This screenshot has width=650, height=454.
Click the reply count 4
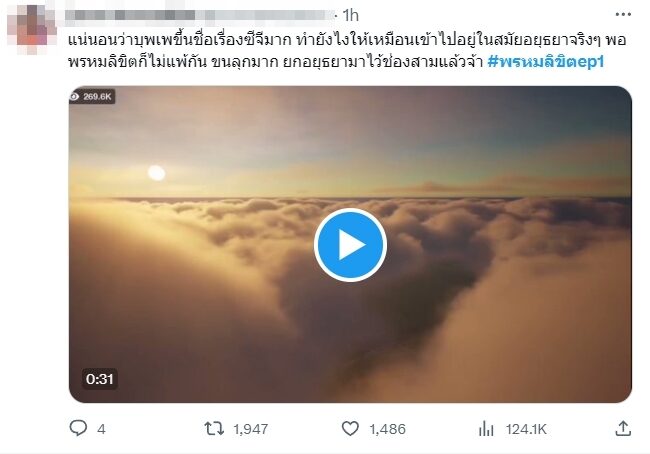click(x=101, y=429)
